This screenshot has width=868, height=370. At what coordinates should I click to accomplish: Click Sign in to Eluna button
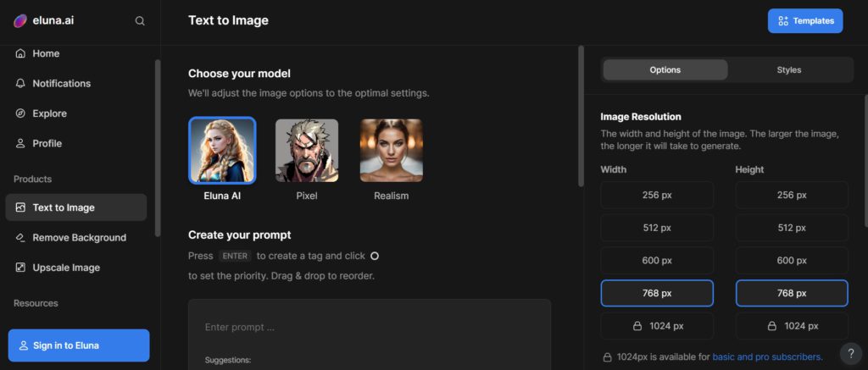pyautogui.click(x=79, y=345)
